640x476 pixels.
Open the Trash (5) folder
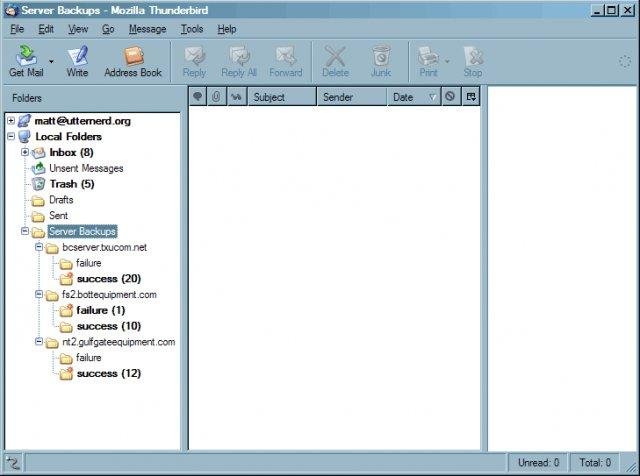tap(72, 184)
